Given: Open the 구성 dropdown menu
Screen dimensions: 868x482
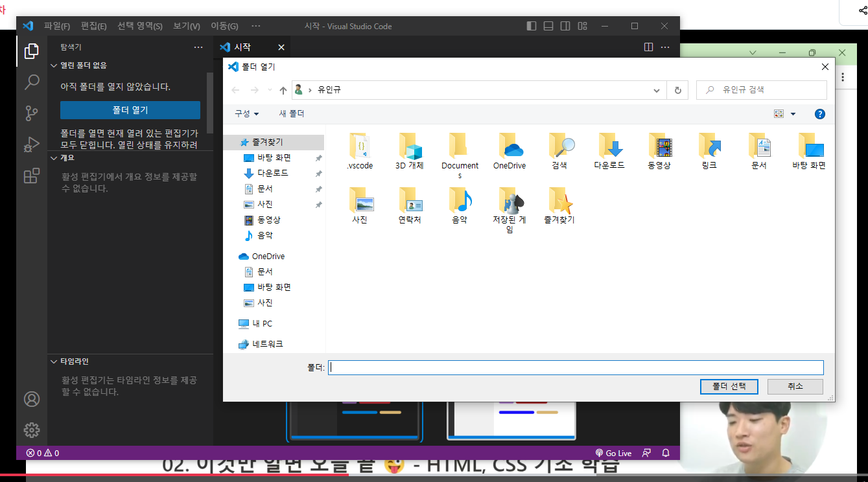Looking at the screenshot, I should (x=246, y=113).
